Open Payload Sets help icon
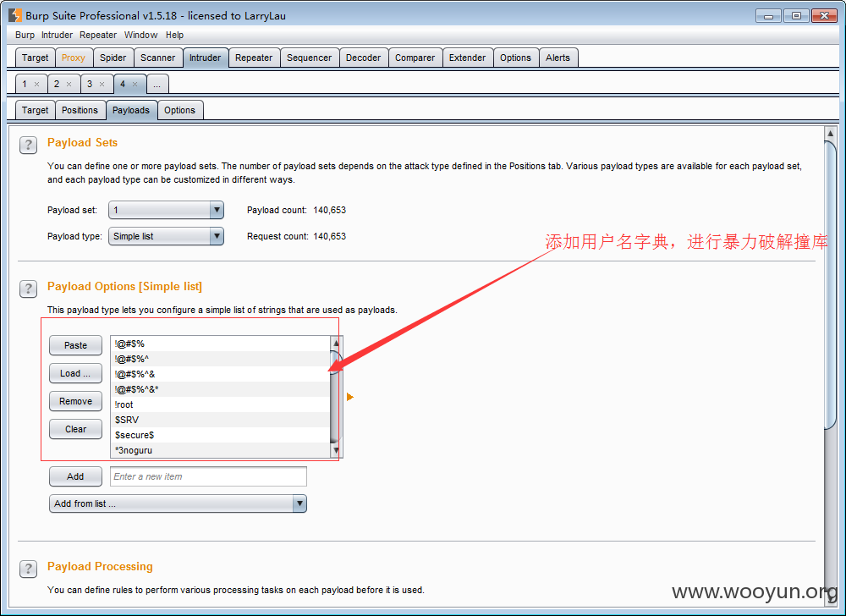This screenshot has width=846, height=616. 28,145
